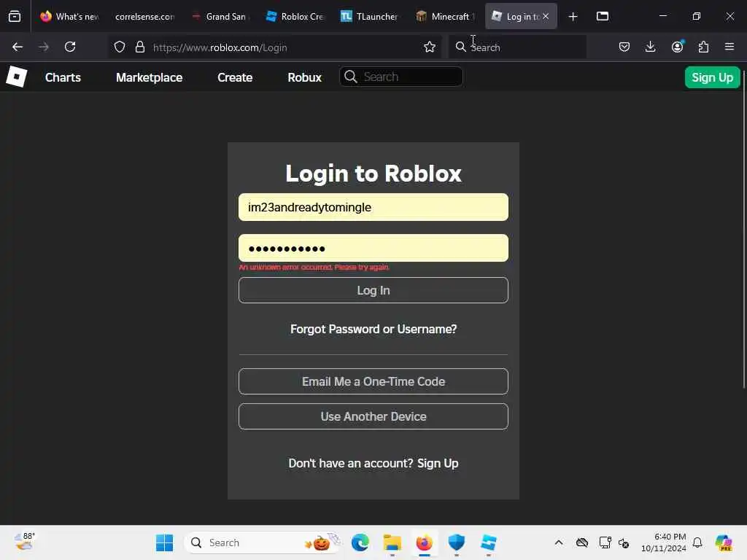
Task: Focus the password field
Action: [373, 248]
